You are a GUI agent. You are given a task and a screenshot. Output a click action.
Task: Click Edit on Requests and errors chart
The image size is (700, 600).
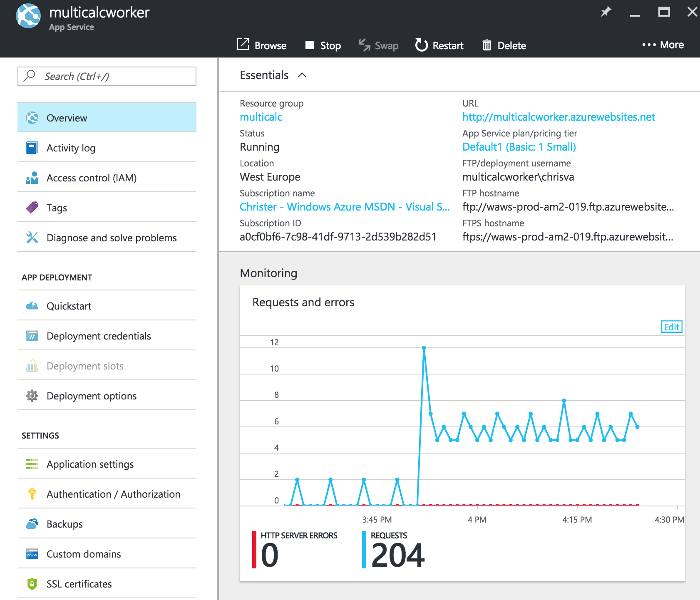point(671,327)
